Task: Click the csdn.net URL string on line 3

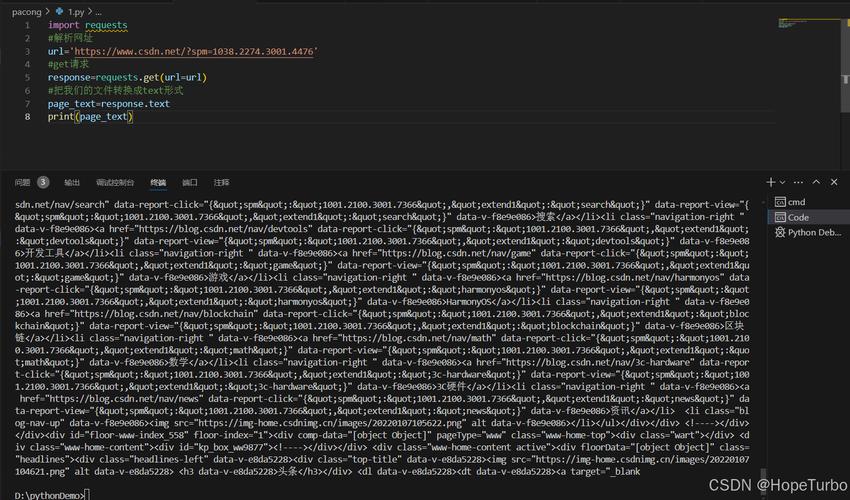Action: pos(194,51)
